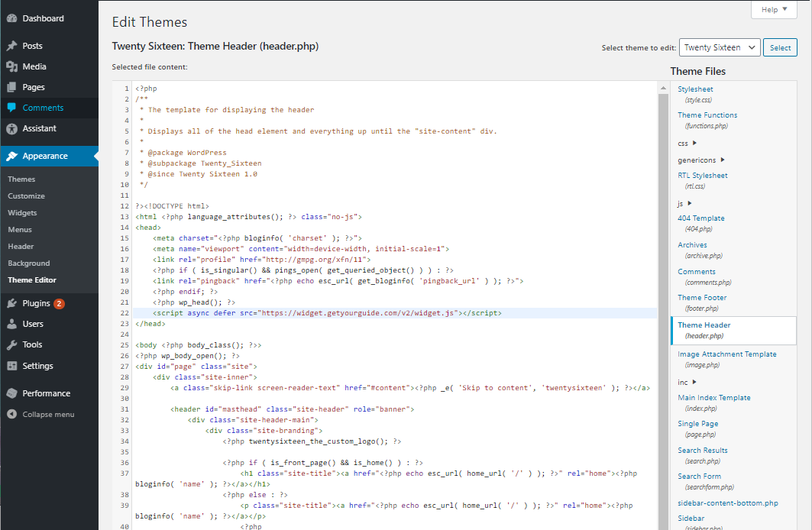The width and height of the screenshot is (812, 530).
Task: Open Archives (archive.php) file
Action: click(700, 250)
